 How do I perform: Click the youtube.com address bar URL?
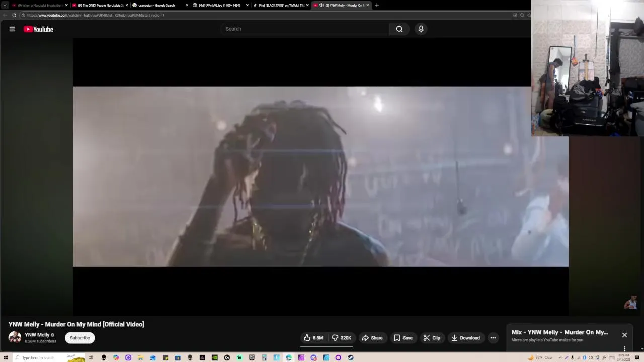(x=96, y=15)
